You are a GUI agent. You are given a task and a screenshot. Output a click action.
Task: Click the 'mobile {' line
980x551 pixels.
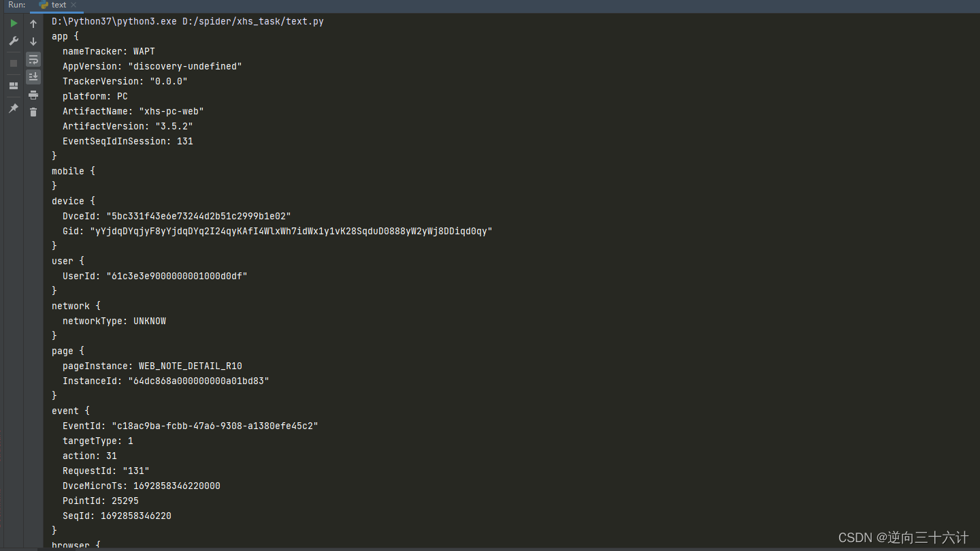[73, 171]
